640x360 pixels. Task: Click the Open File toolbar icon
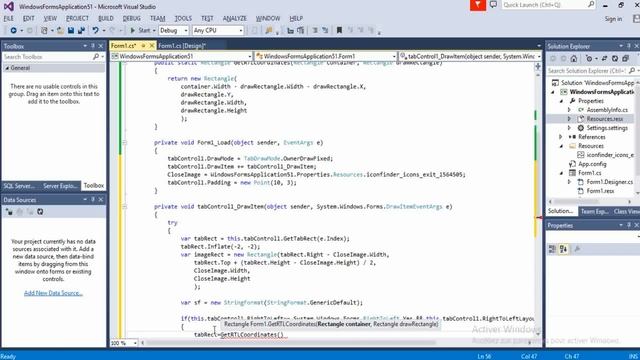(60, 31)
